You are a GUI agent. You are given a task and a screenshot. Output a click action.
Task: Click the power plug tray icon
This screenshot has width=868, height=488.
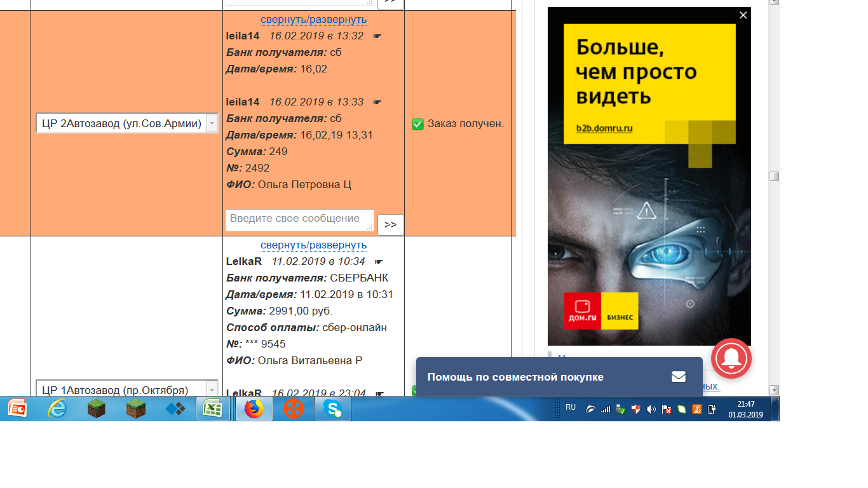(712, 410)
